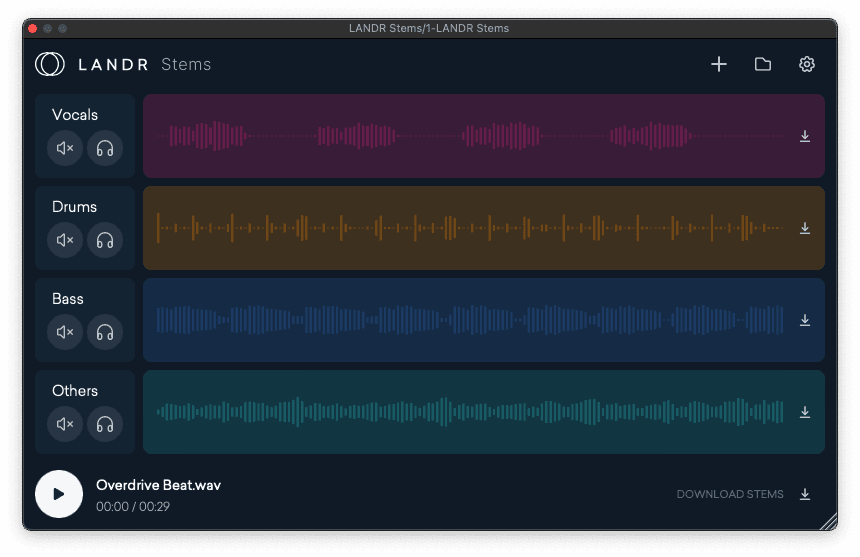Mute the Bass stem
The image size is (860, 557).
[x=65, y=333]
